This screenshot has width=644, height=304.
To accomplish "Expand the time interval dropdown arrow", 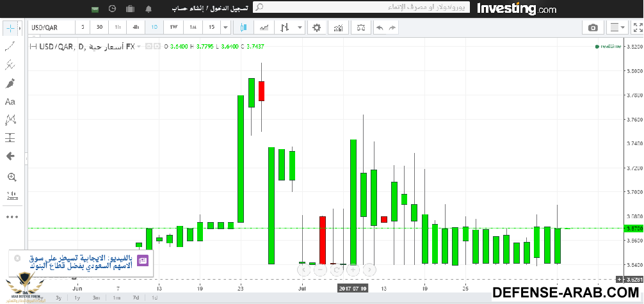I will pos(225,28).
